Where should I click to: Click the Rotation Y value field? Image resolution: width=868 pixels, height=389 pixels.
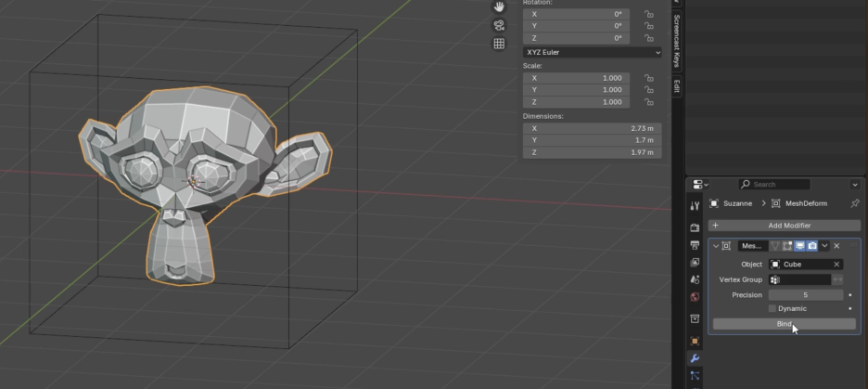point(576,26)
